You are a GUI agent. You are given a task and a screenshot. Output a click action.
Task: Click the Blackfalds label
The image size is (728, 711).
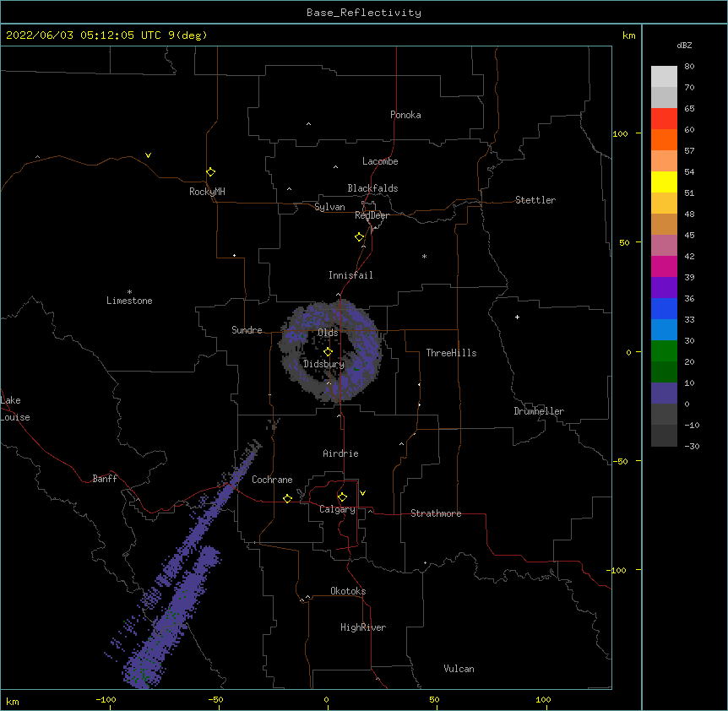tap(372, 188)
